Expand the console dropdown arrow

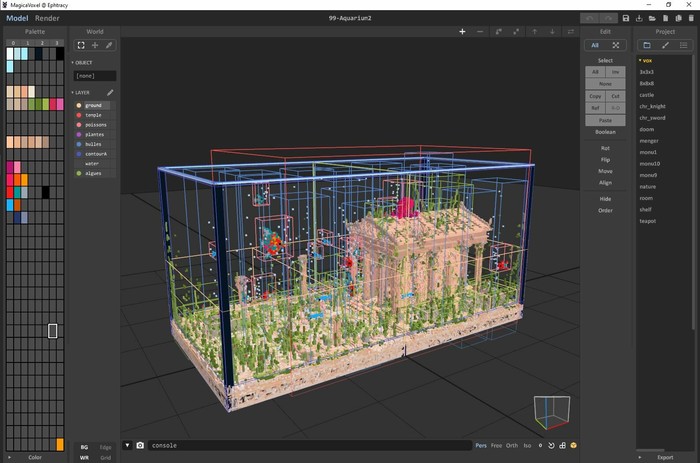click(x=127, y=445)
